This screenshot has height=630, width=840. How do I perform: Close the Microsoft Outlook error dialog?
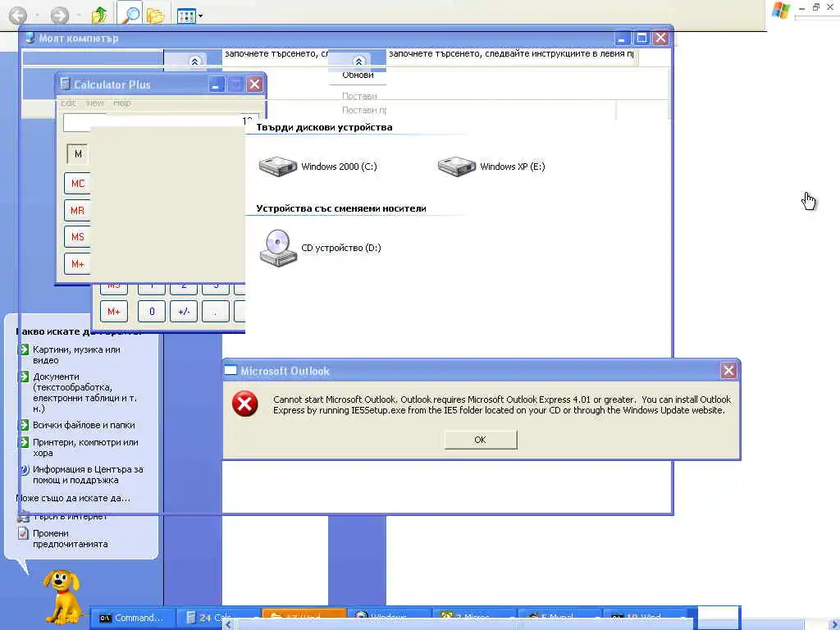pos(728,371)
